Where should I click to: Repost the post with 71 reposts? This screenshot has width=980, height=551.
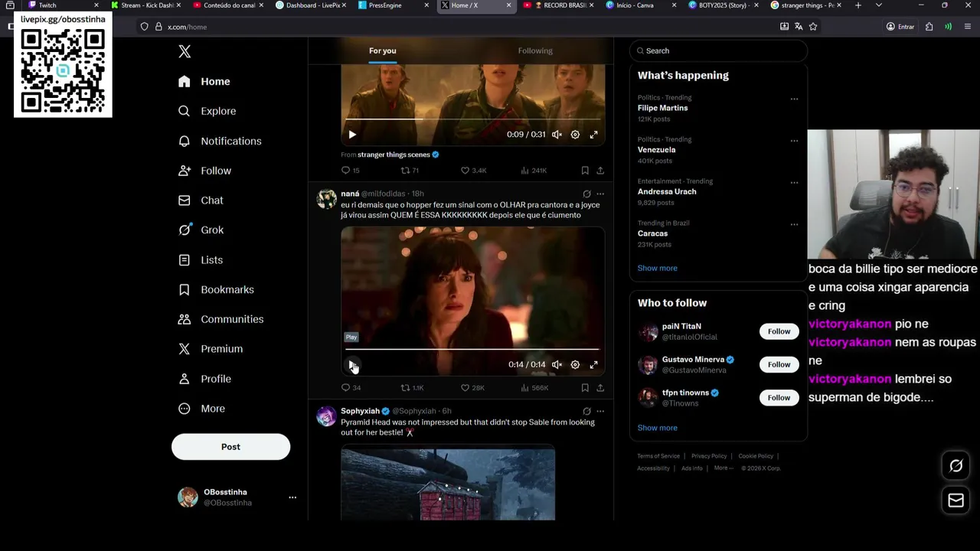click(x=410, y=171)
